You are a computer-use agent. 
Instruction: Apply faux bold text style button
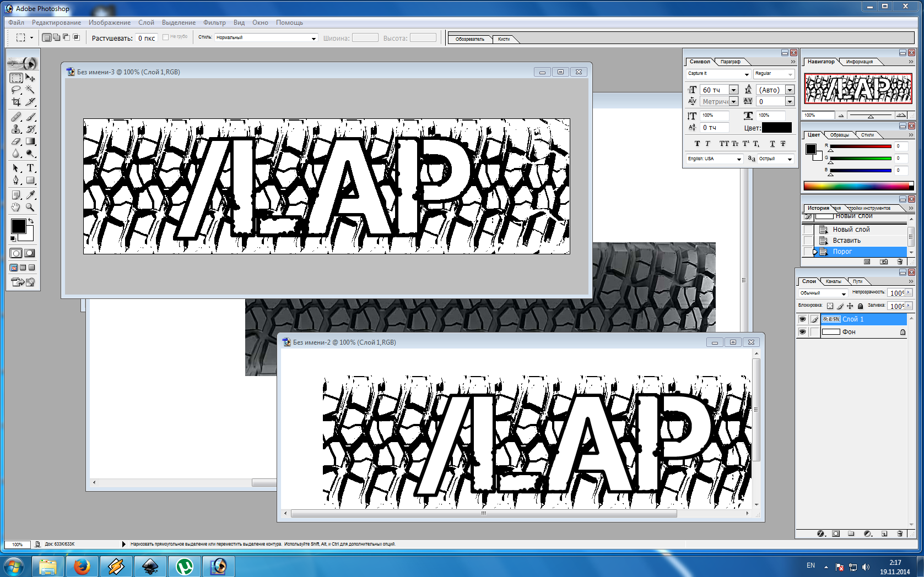point(697,144)
